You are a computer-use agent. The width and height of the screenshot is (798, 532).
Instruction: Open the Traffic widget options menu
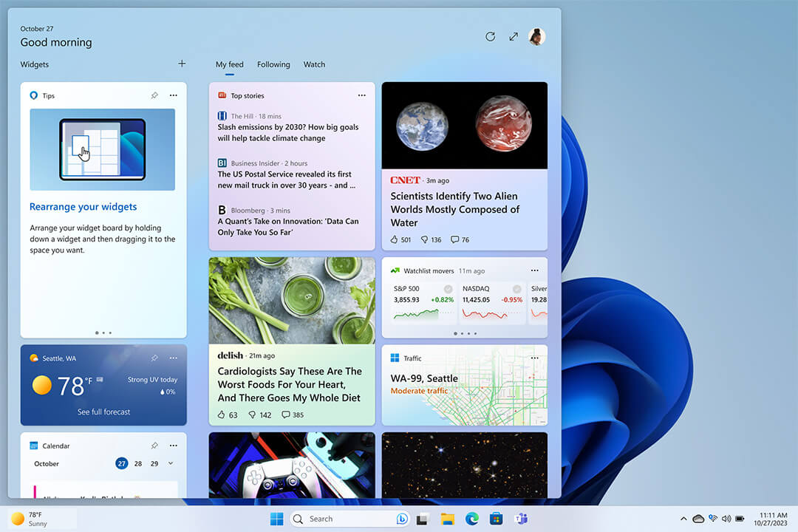[535, 358]
